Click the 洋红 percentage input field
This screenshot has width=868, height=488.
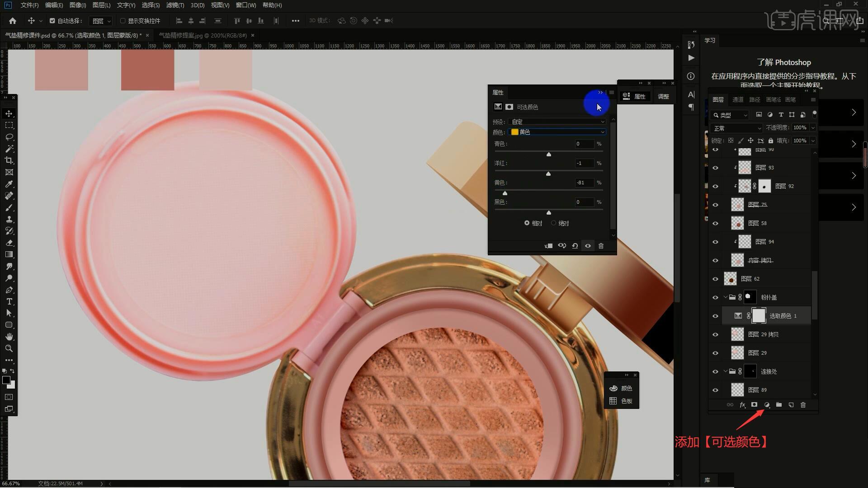tap(584, 163)
